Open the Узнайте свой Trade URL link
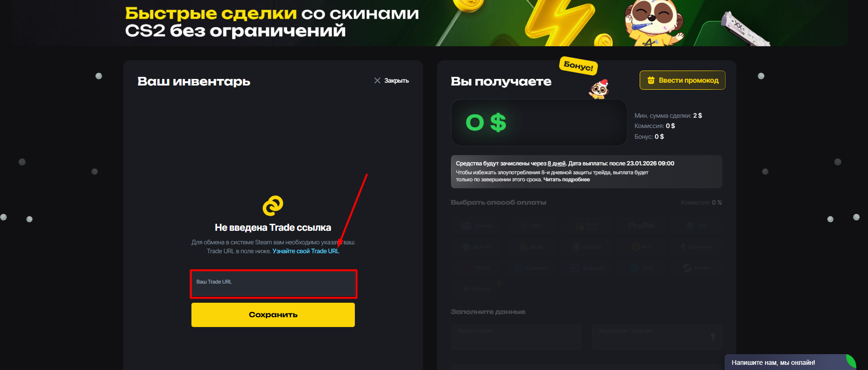This screenshot has height=370, width=868. pyautogui.click(x=306, y=251)
